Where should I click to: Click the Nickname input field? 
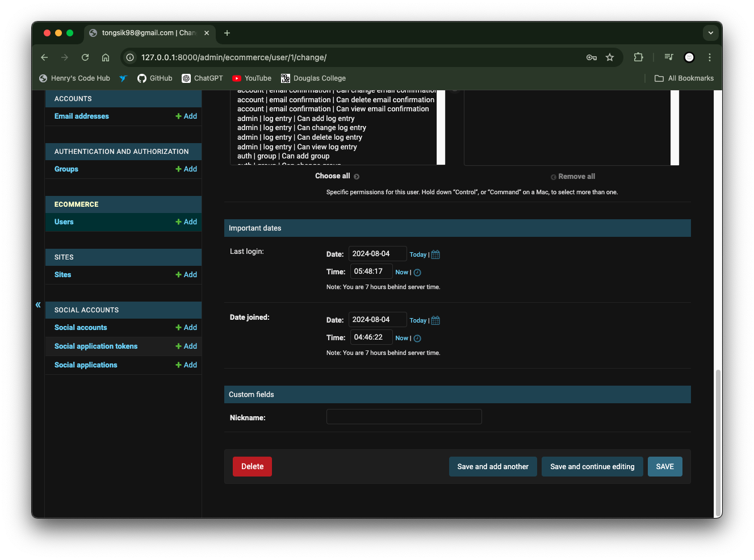404,417
